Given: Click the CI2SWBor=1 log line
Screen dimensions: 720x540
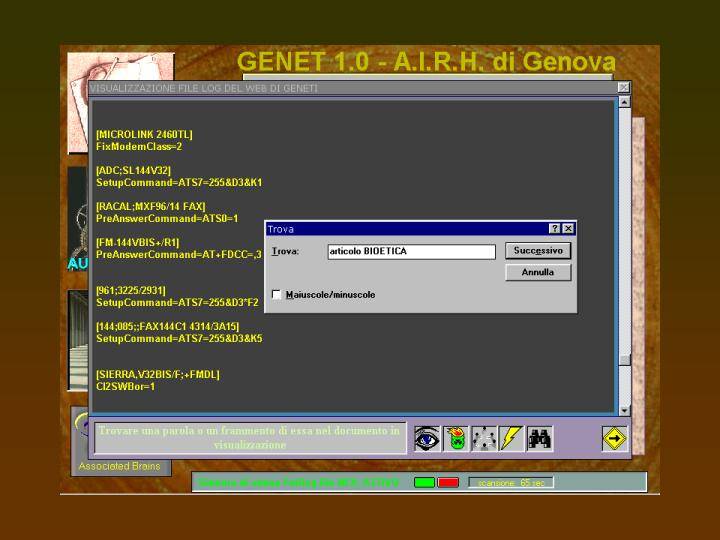Looking at the screenshot, I should [125, 387].
